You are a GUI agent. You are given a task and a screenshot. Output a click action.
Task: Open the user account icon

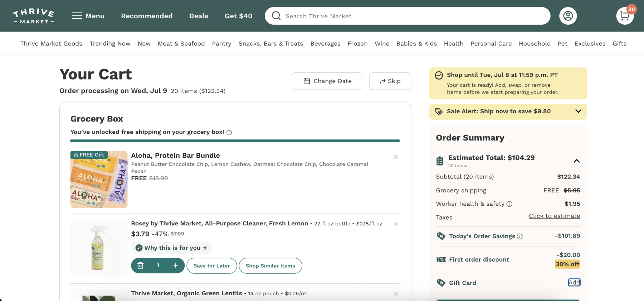pyautogui.click(x=568, y=16)
